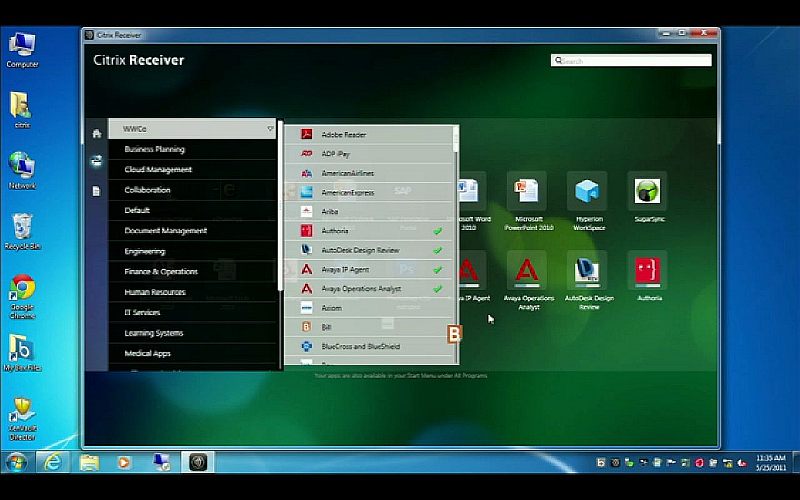Click the AmericanAirlines list icon
The image size is (800, 500).
pos(306,173)
